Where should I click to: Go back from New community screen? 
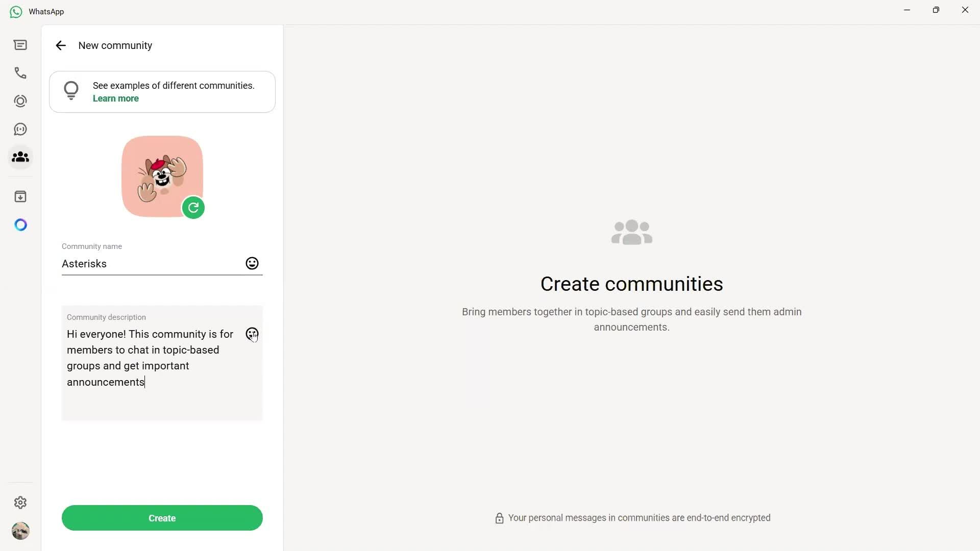click(61, 45)
